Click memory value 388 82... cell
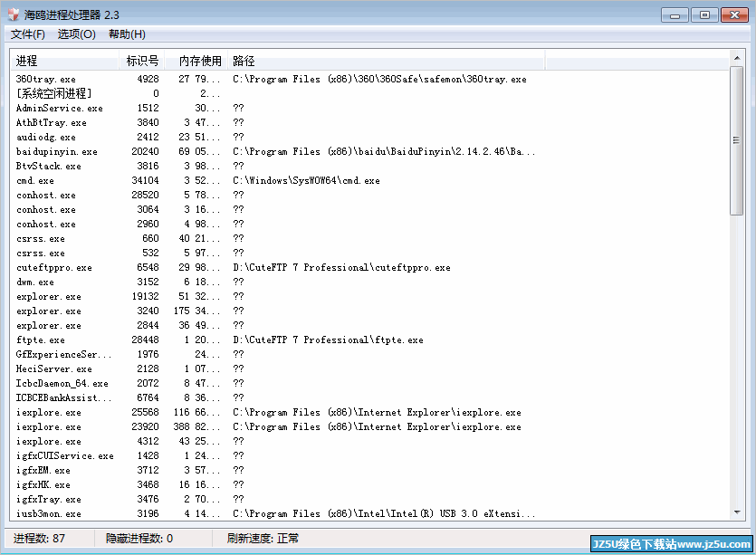 pyautogui.click(x=196, y=426)
